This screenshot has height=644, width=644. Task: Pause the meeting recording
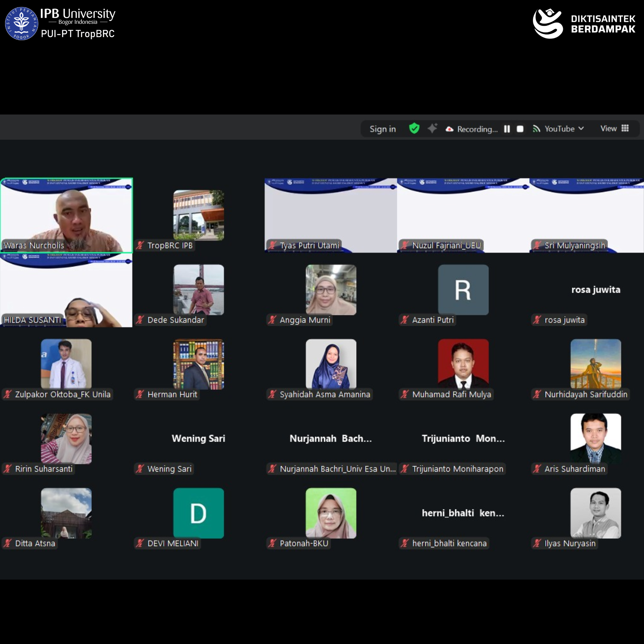(507, 129)
